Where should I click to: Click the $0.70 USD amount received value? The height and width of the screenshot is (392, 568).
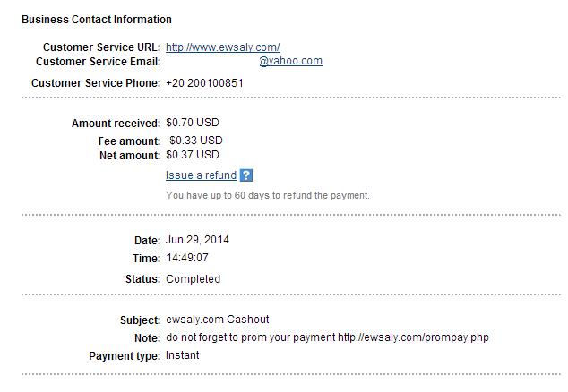[x=194, y=123]
